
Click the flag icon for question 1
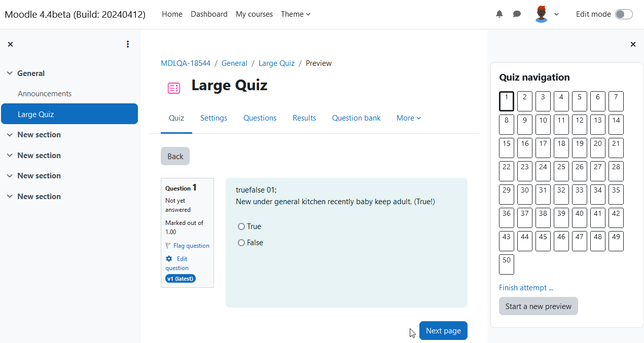(x=168, y=246)
